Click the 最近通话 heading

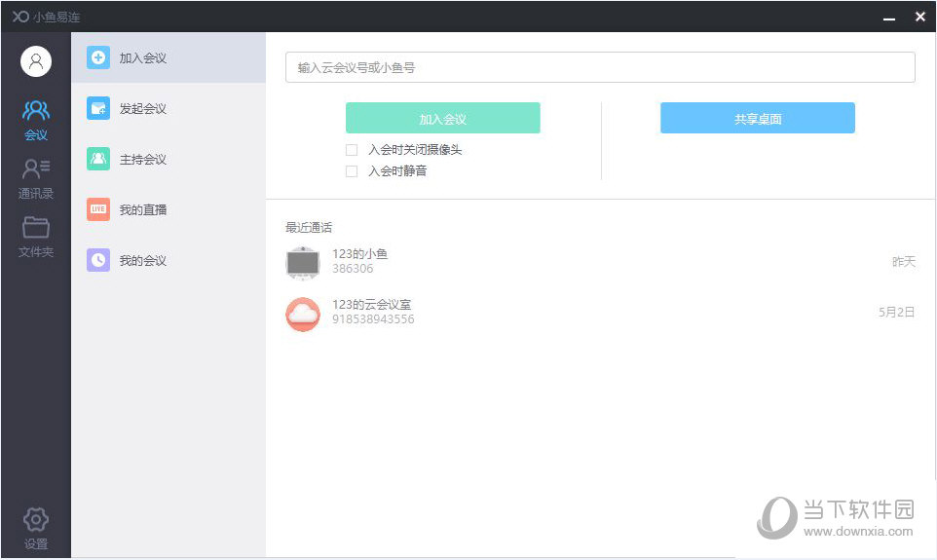coord(309,228)
